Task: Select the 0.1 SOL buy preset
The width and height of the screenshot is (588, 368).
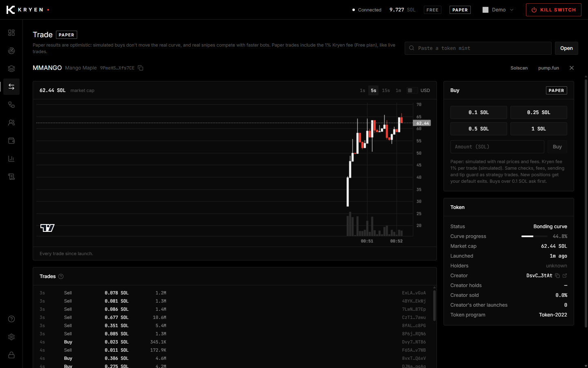Action: tap(479, 112)
